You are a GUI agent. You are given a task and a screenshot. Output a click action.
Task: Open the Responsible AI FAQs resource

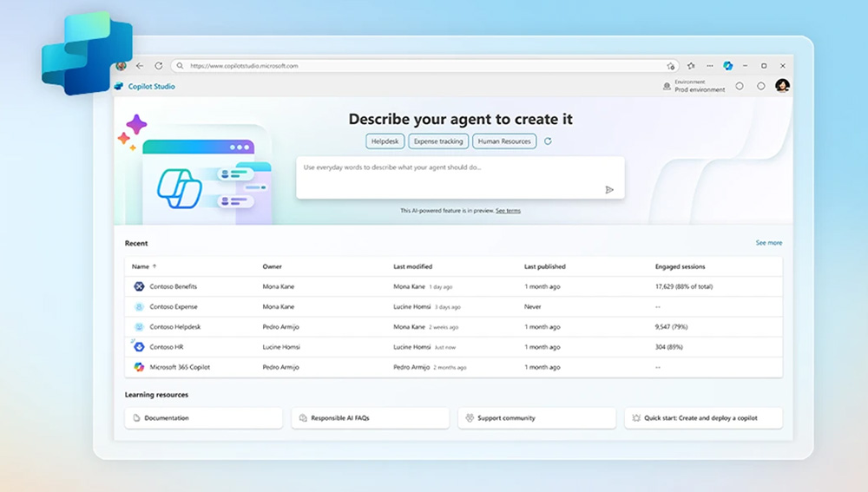point(371,418)
